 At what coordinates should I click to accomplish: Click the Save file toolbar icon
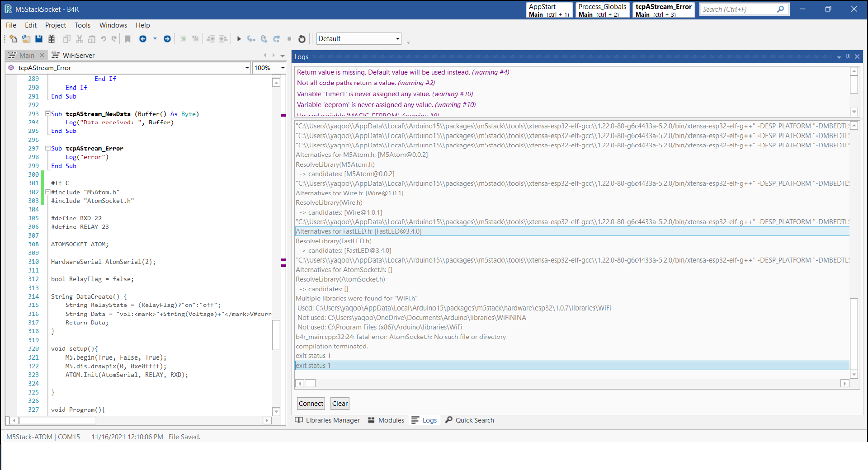(x=39, y=39)
